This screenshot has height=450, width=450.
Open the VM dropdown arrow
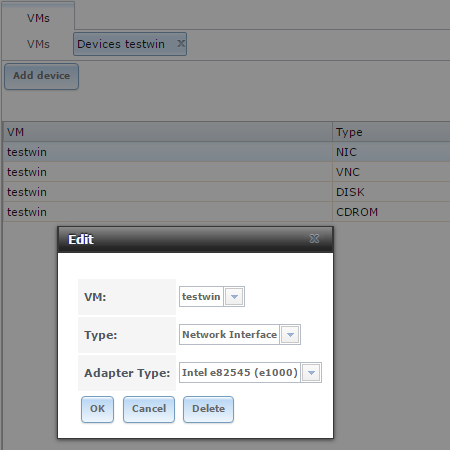coord(234,296)
